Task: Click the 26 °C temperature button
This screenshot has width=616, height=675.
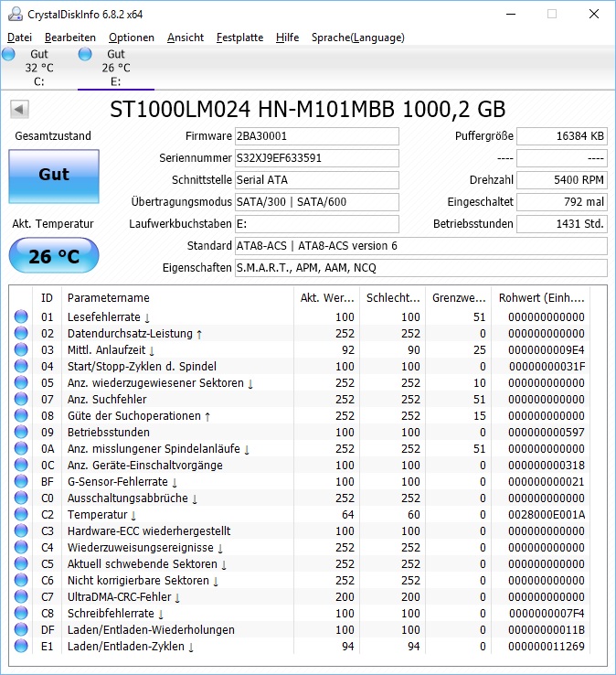Action: tap(54, 256)
